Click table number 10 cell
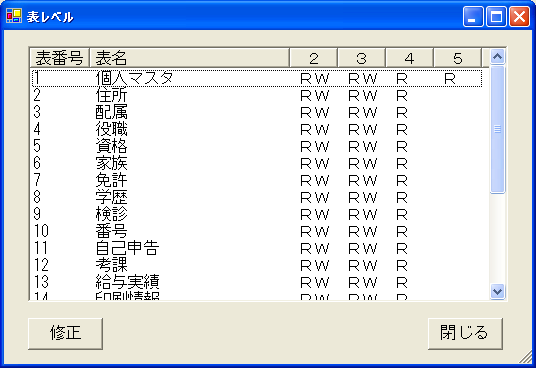Screen dimensions: 536x368 pyautogui.click(x=41, y=231)
